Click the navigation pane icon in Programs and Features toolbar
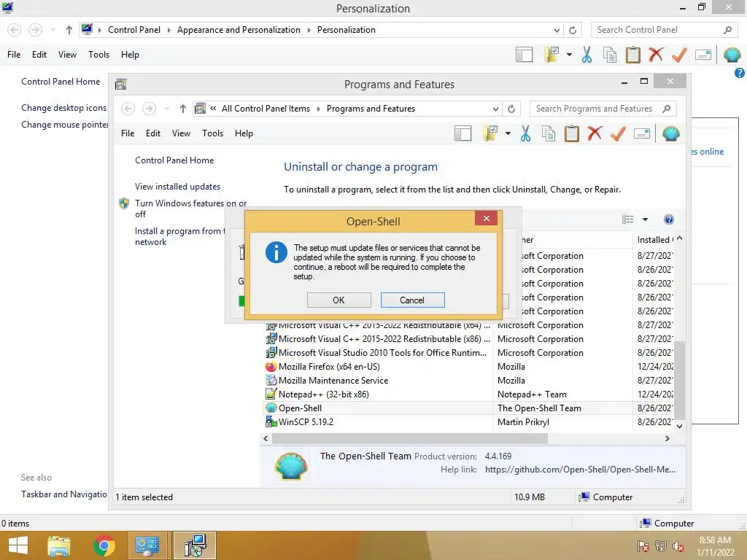This screenshot has height=560, width=747. 462,134
